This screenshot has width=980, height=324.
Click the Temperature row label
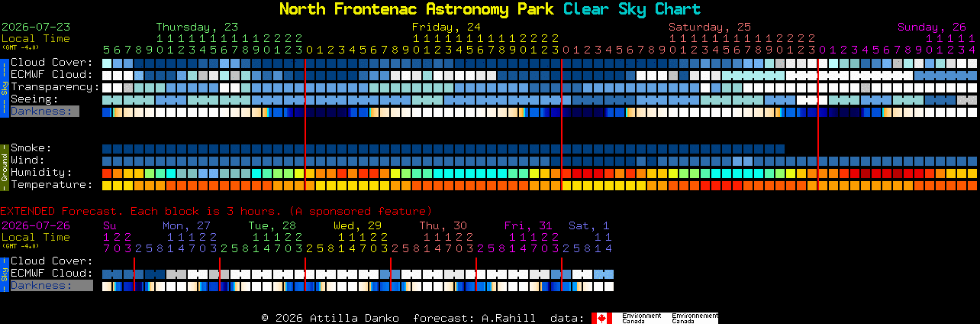(52, 184)
